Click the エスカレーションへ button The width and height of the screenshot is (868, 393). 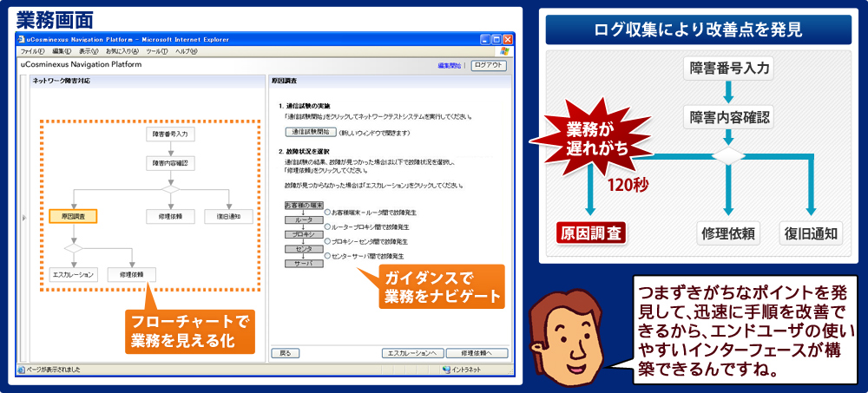point(412,353)
